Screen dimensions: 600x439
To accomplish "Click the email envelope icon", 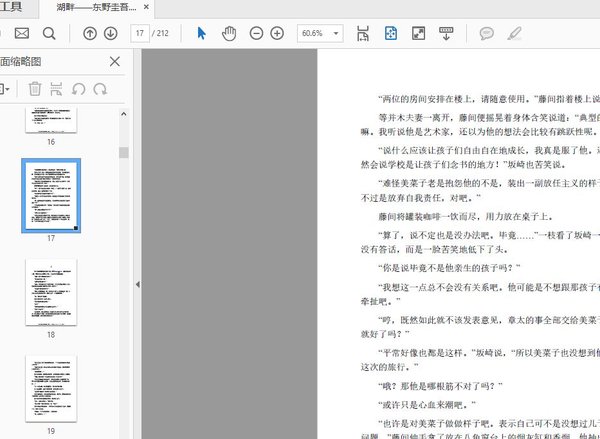I will tap(21, 33).
